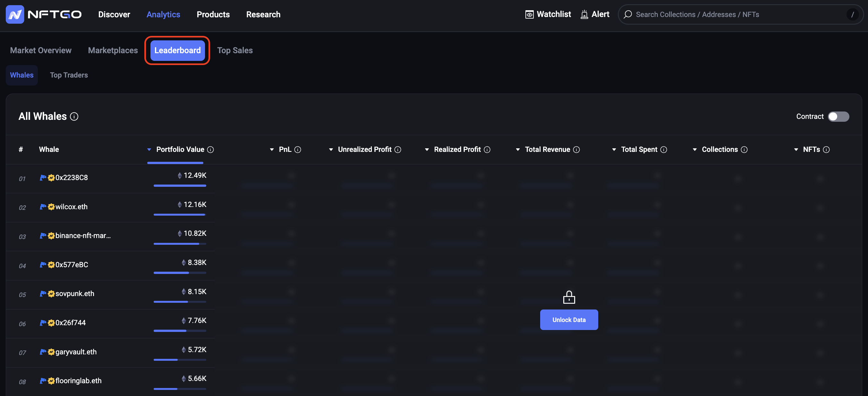Click progress bar under 12.49K
Image resolution: width=868 pixels, height=396 pixels.
coord(180,186)
